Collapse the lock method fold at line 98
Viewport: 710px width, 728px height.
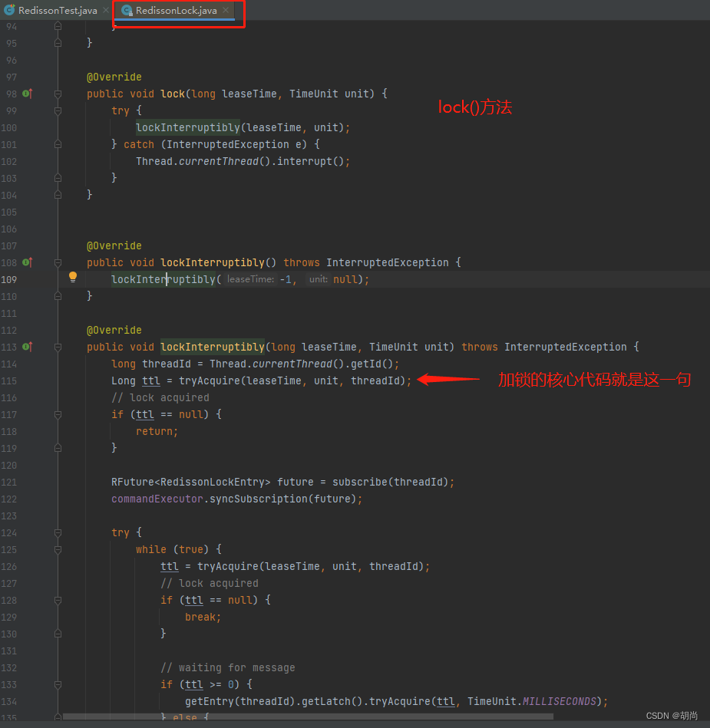point(58,94)
